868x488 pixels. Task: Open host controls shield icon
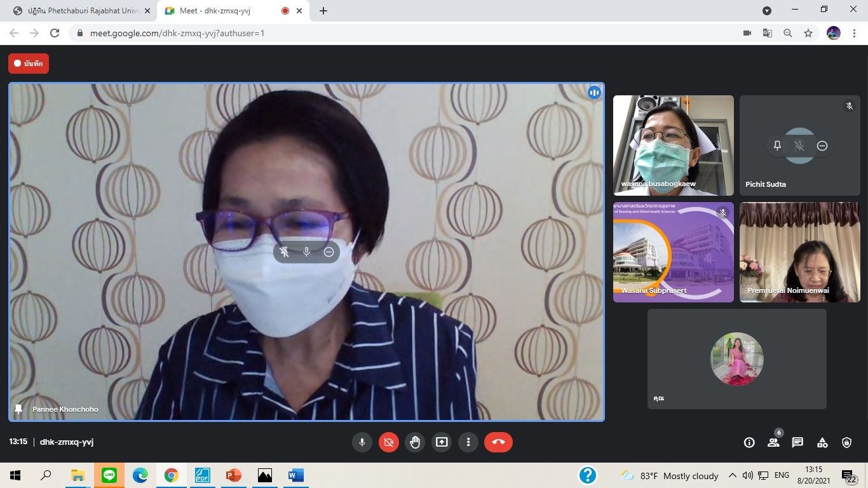pyautogui.click(x=846, y=443)
